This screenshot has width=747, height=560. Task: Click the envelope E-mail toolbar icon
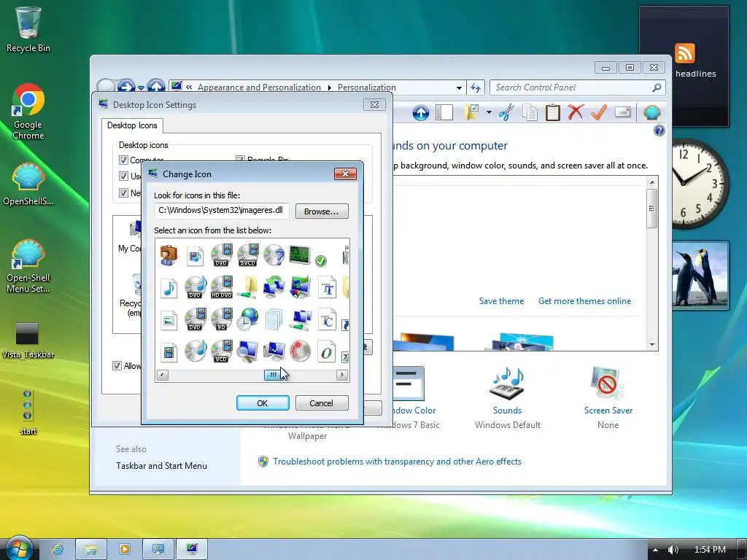click(623, 112)
